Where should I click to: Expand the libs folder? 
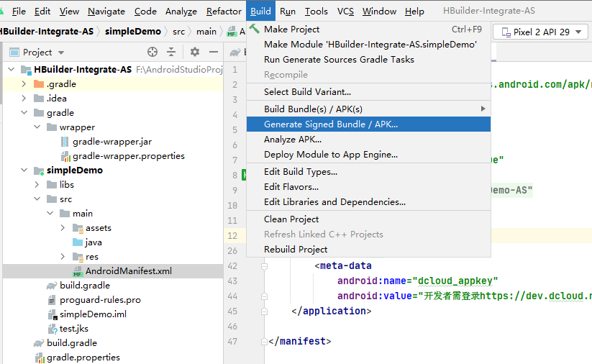tap(37, 185)
